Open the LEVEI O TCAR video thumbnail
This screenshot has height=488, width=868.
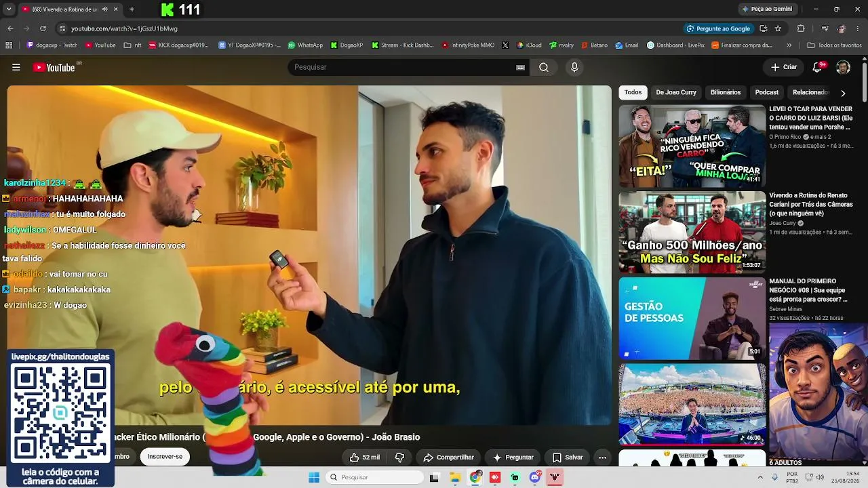point(692,146)
